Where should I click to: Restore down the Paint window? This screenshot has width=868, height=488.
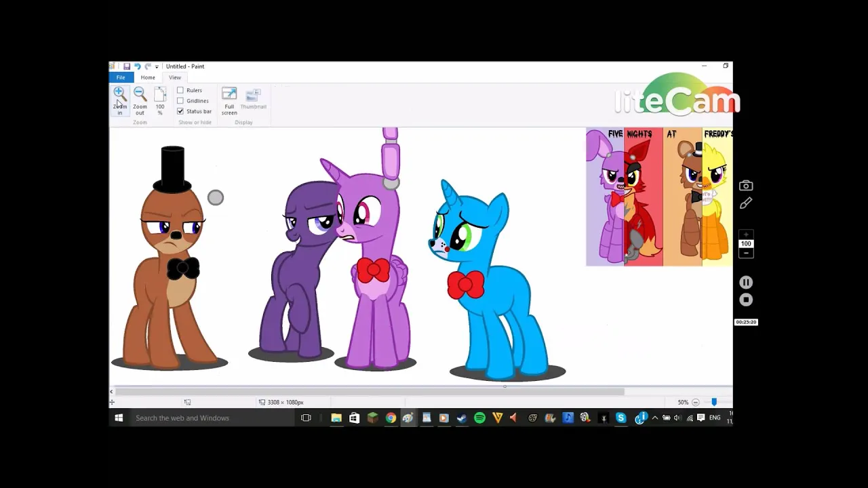click(x=726, y=66)
